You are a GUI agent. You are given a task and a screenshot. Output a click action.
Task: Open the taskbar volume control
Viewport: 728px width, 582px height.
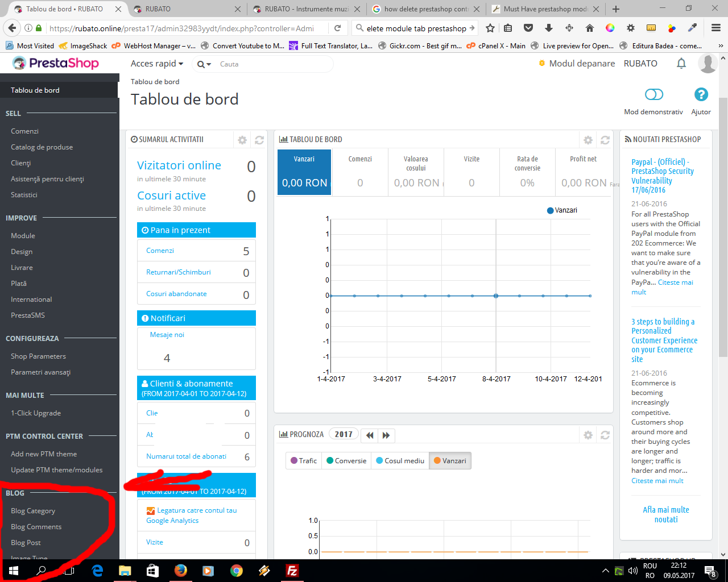coord(632,571)
